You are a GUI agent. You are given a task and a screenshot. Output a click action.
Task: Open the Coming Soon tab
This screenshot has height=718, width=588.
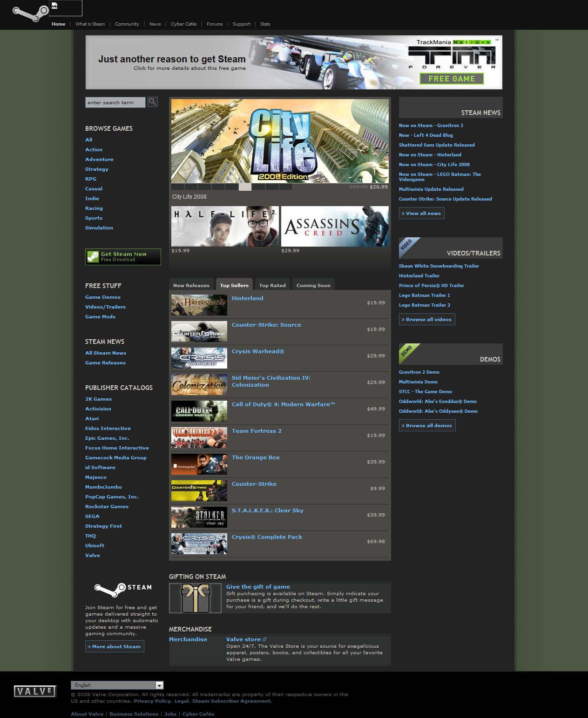pos(313,285)
